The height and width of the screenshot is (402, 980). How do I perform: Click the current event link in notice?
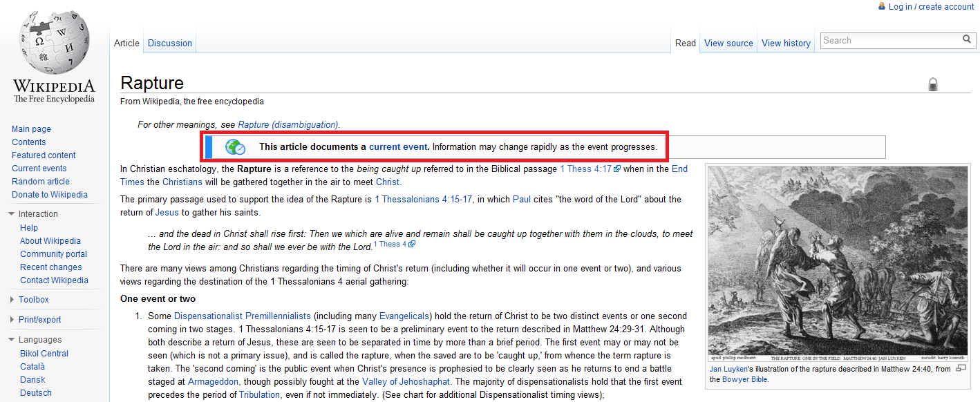399,146
